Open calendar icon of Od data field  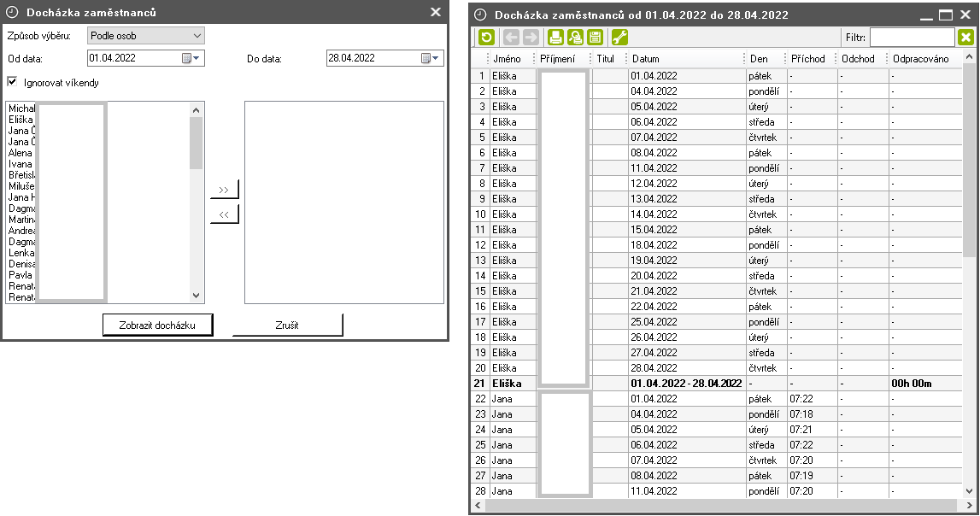point(186,58)
